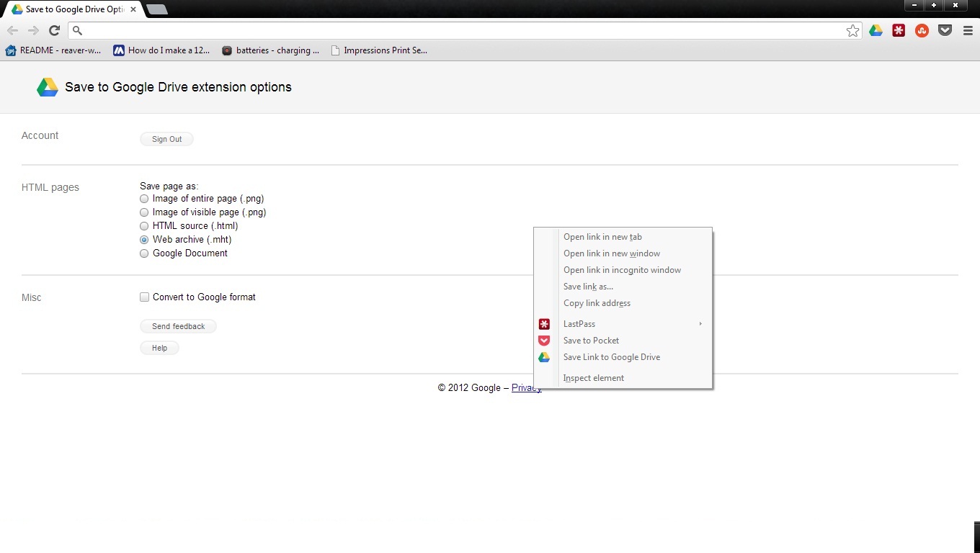Select 'Save Link to Google Drive' entry
The height and width of the screenshot is (553, 980).
623,357
